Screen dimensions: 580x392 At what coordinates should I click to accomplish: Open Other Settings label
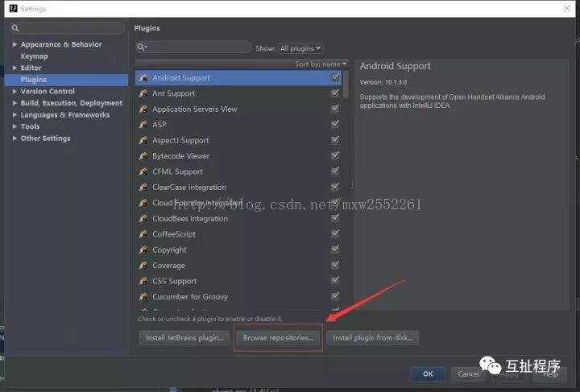click(x=45, y=138)
